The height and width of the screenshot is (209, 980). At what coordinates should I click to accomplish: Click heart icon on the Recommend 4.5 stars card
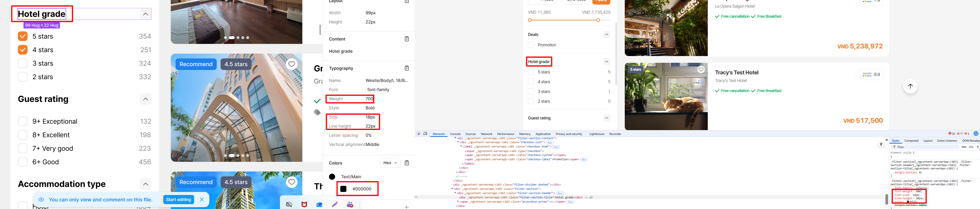(x=291, y=64)
